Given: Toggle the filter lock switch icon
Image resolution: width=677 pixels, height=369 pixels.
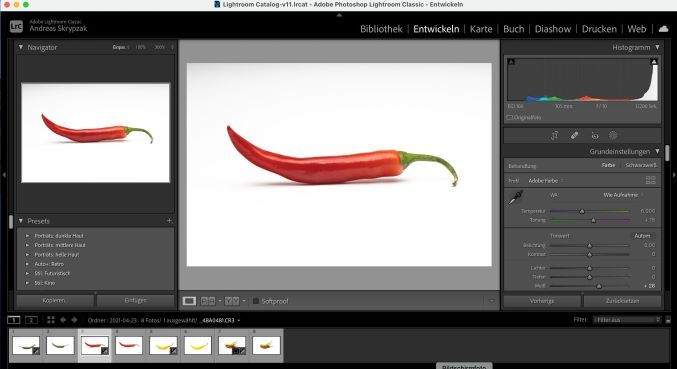Looking at the screenshot, I should [668, 320].
